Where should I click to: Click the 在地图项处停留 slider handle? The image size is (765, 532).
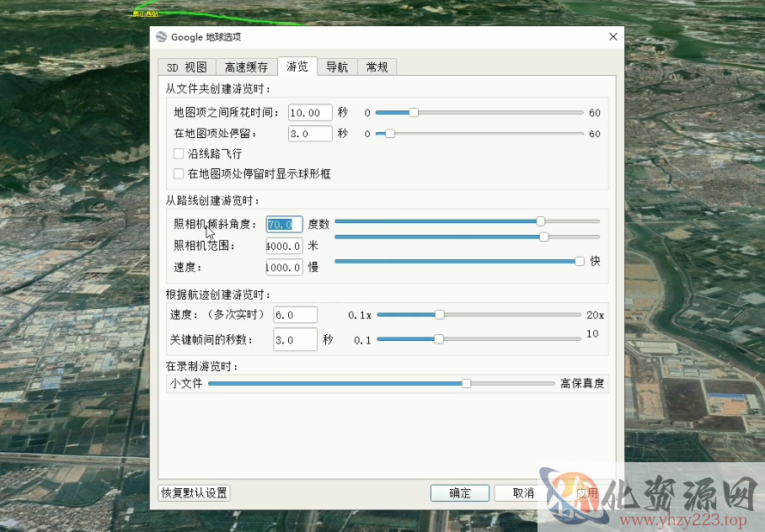[390, 134]
